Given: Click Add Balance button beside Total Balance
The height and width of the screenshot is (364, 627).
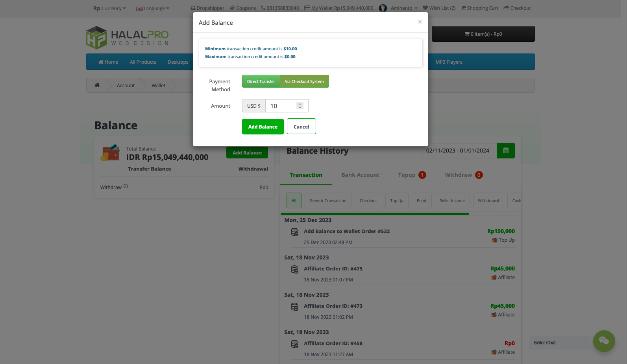Looking at the screenshot, I should [x=247, y=153].
